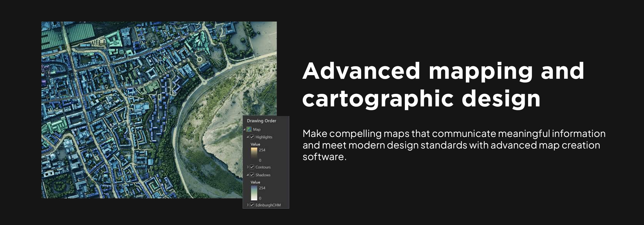The image size is (644, 225).
Task: Select the Shadows layer name
Action: tap(263, 175)
